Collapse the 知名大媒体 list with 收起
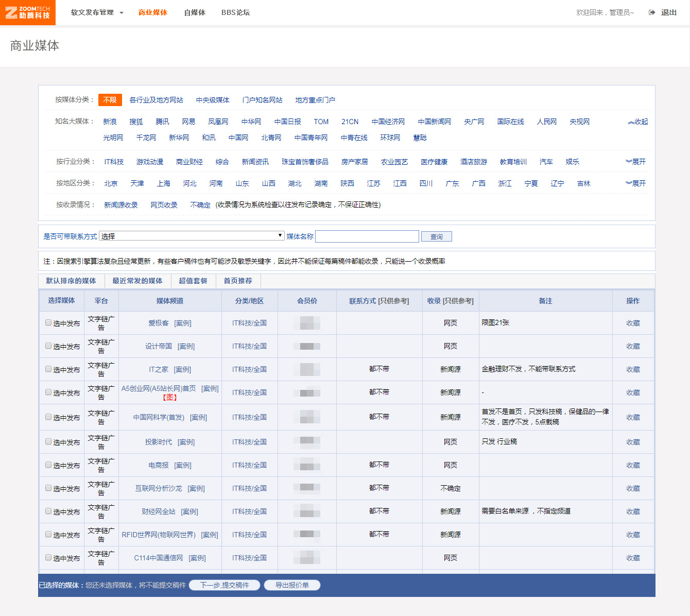This screenshot has width=690, height=616. pos(638,122)
